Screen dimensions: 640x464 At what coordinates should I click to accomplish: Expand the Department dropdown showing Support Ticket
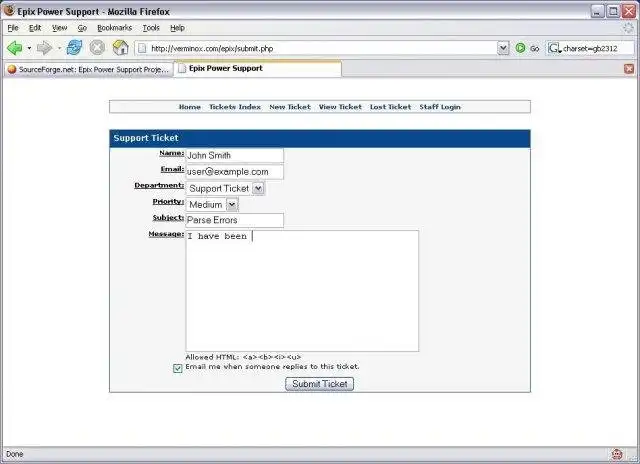[225, 189]
